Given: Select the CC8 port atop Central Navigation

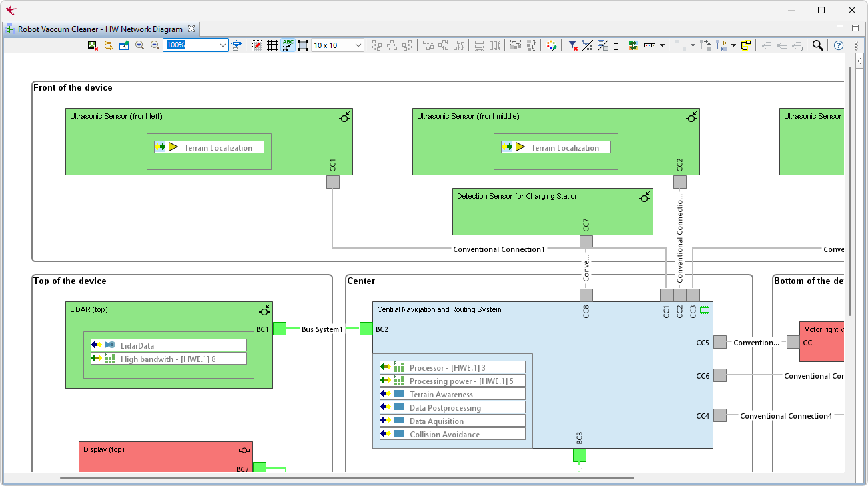Looking at the screenshot, I should [x=586, y=295].
